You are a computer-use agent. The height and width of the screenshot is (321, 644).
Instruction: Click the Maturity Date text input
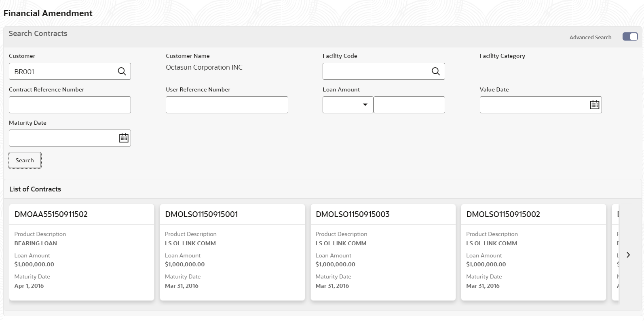[x=63, y=138]
